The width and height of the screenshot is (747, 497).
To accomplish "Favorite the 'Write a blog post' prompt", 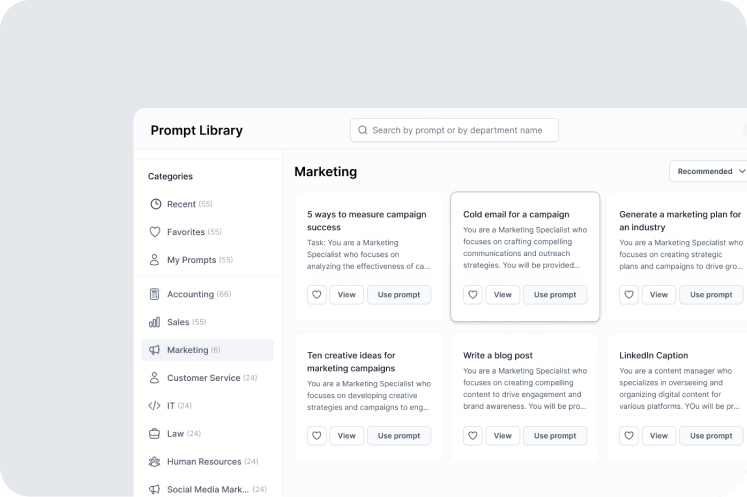I will (x=473, y=436).
